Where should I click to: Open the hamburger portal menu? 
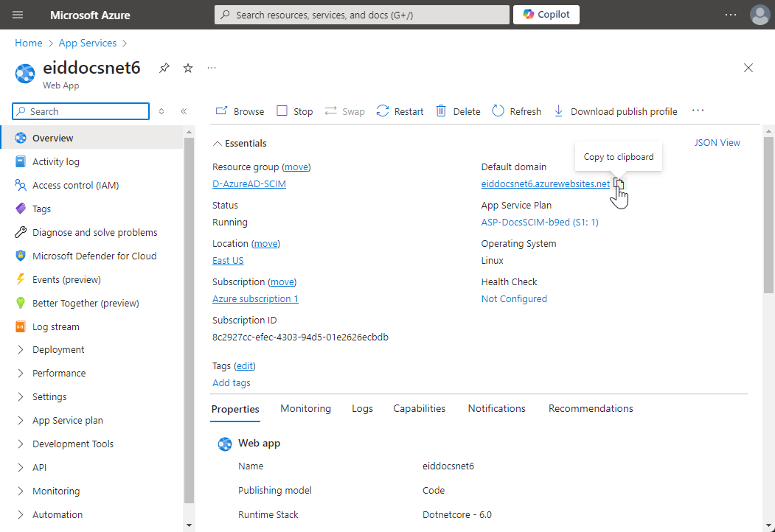[18, 15]
